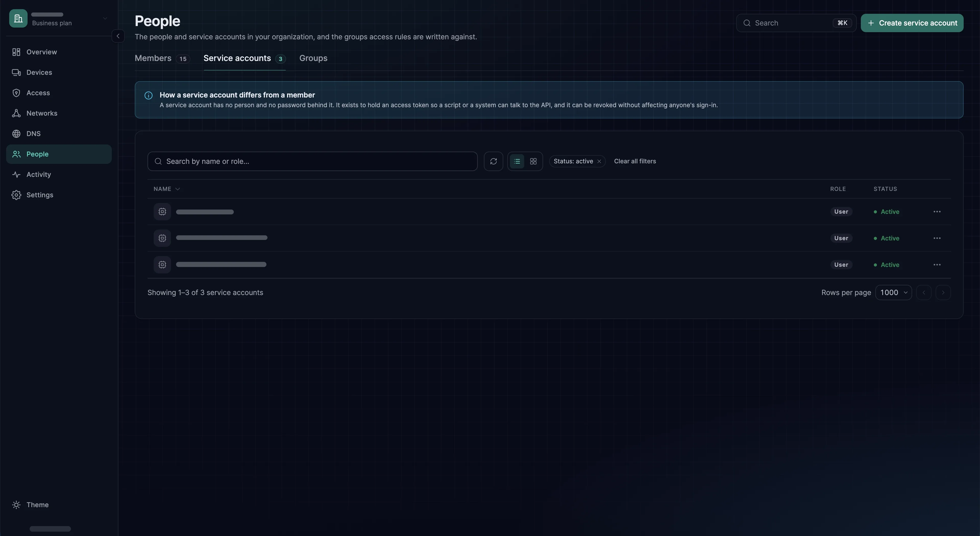Click ⌘K shortcut badge in search
980x536 pixels.
tap(842, 23)
